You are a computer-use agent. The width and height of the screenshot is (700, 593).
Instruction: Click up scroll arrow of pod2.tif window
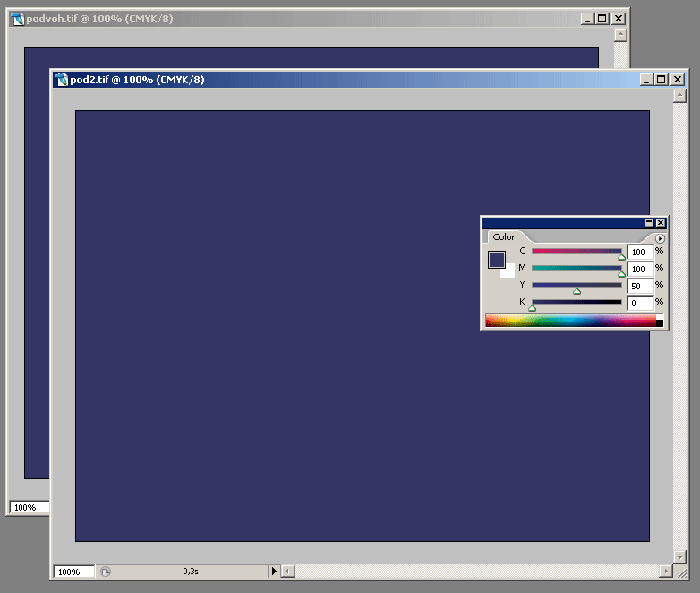679,96
